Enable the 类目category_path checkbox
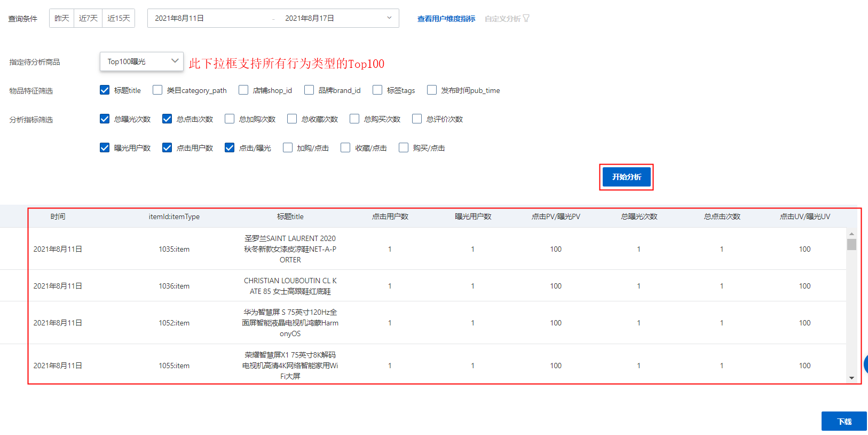Viewport: 868px width, 435px height. click(157, 90)
